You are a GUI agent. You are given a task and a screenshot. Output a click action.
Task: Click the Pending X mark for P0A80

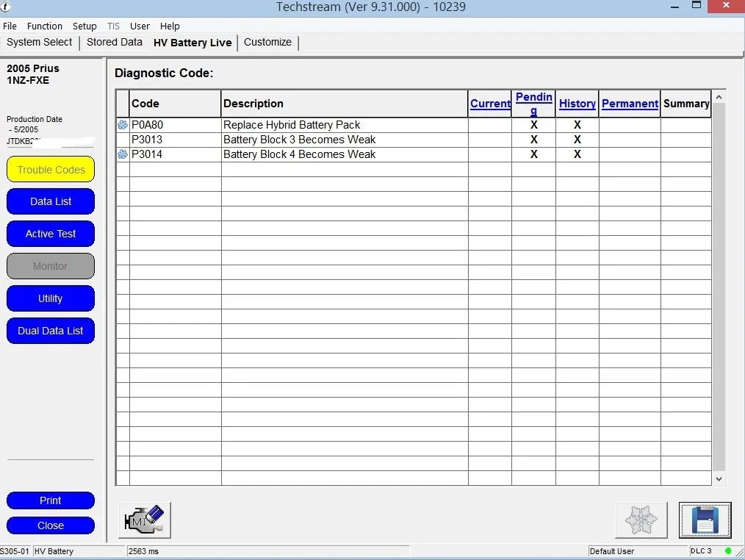[534, 125]
